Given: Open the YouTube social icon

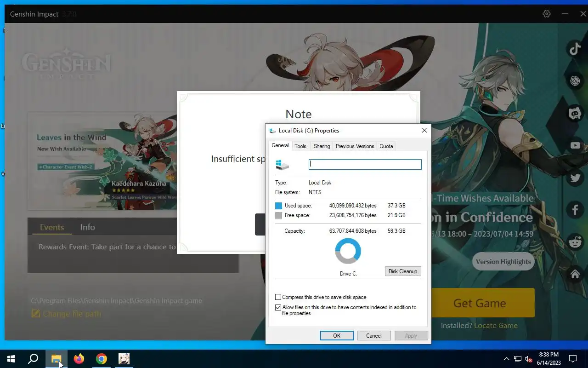Looking at the screenshot, I should tap(575, 145).
